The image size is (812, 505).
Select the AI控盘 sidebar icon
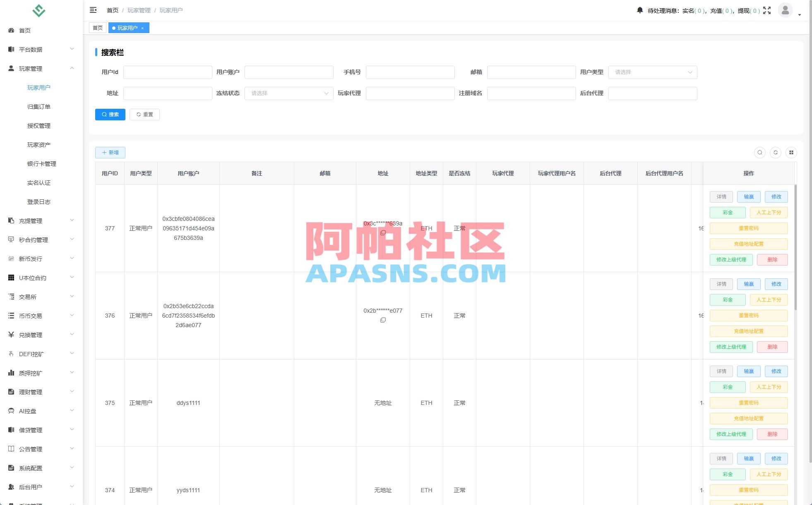click(x=11, y=411)
